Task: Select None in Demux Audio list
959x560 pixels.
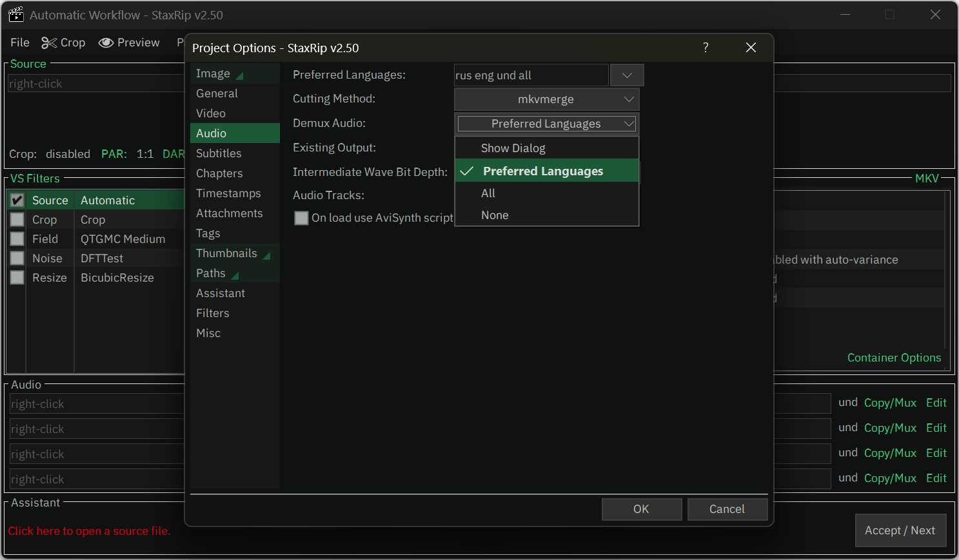Action: tap(547, 215)
